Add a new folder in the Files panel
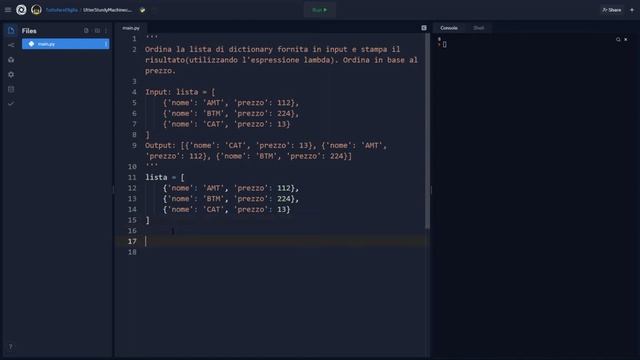Screen dimensions: 640x360 [97, 31]
